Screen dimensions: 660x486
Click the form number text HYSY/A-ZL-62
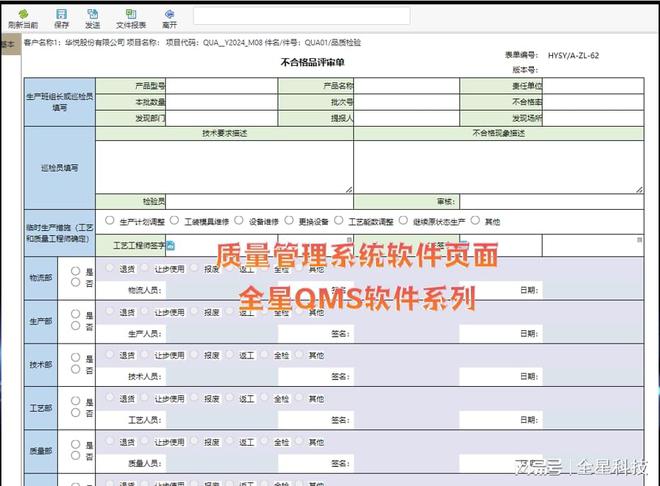pos(573,55)
